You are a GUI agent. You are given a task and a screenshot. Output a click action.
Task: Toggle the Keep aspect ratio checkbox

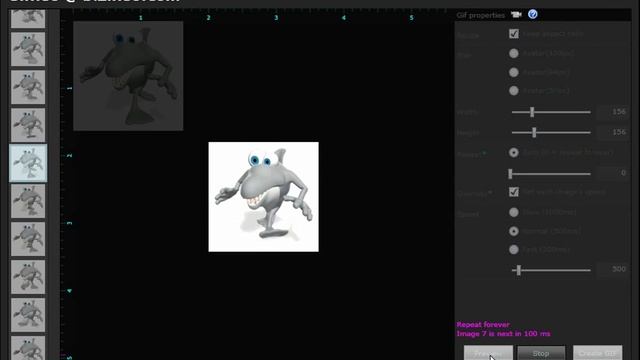pos(514,33)
